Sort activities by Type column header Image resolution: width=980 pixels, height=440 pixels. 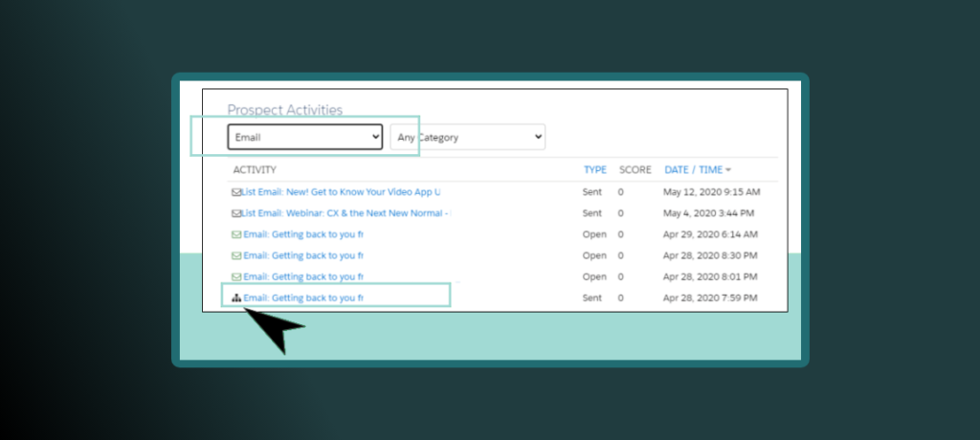[595, 169]
